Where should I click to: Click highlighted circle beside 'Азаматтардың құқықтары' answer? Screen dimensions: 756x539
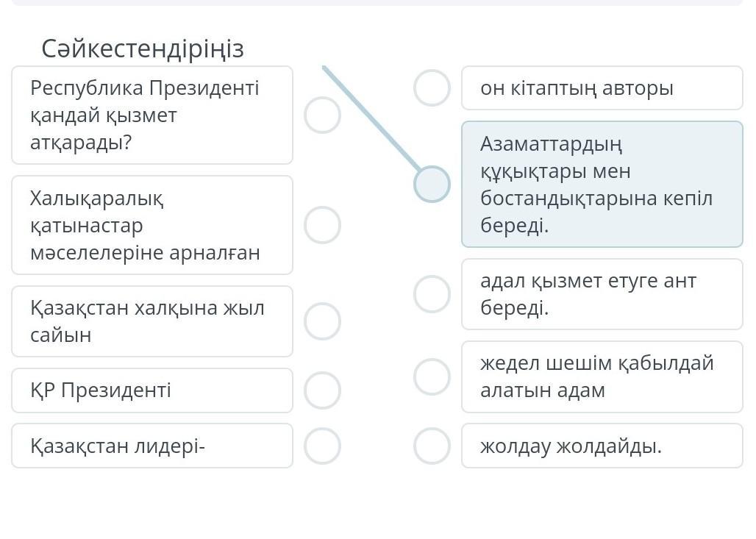coord(432,184)
